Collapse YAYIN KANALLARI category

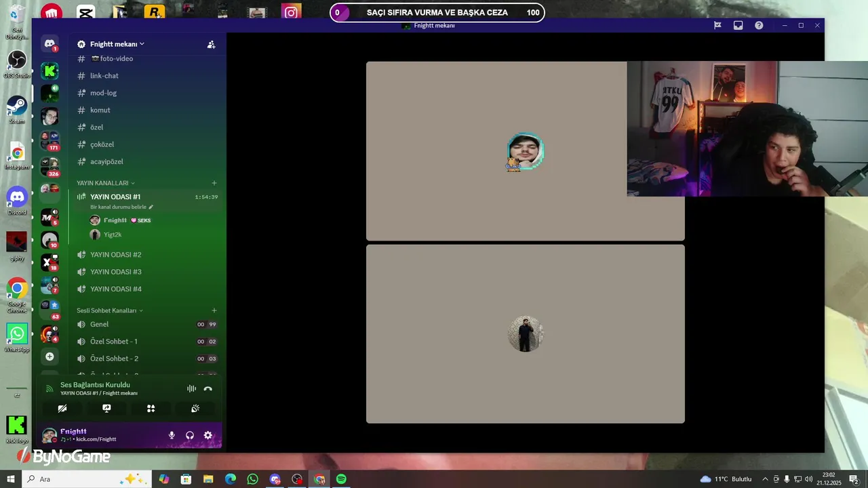pos(105,183)
